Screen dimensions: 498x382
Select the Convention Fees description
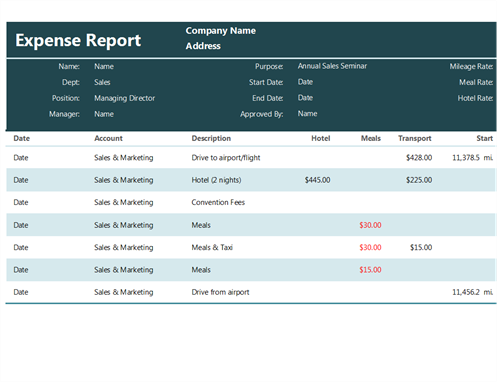(x=218, y=202)
